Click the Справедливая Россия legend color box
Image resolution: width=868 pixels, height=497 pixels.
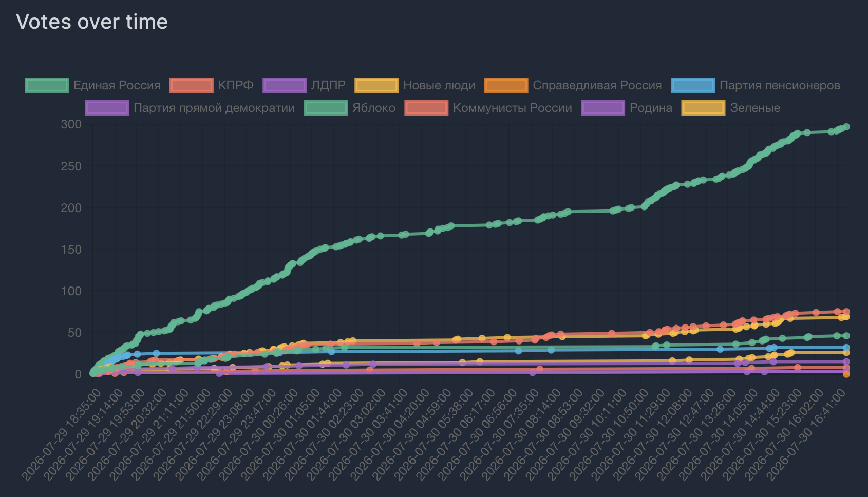pyautogui.click(x=506, y=85)
